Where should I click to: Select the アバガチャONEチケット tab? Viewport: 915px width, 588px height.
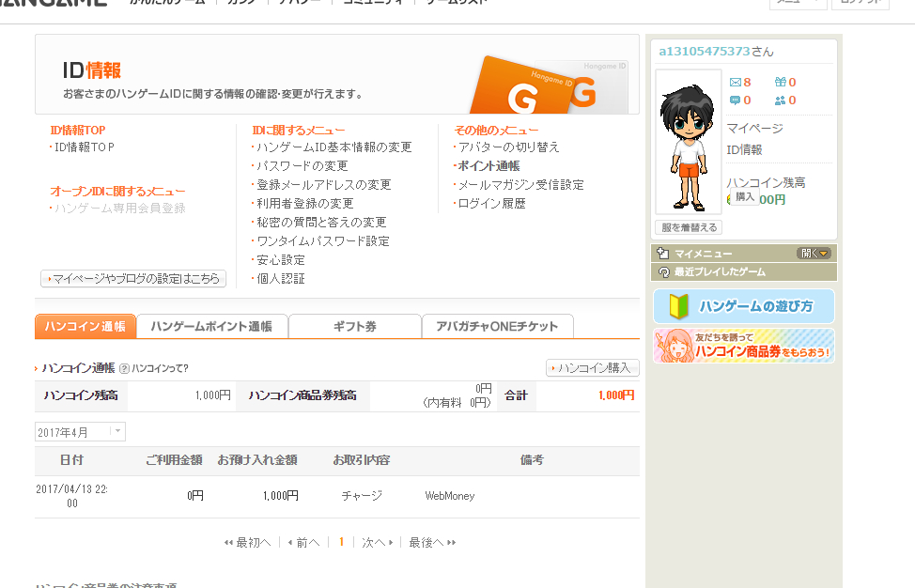pos(497,326)
